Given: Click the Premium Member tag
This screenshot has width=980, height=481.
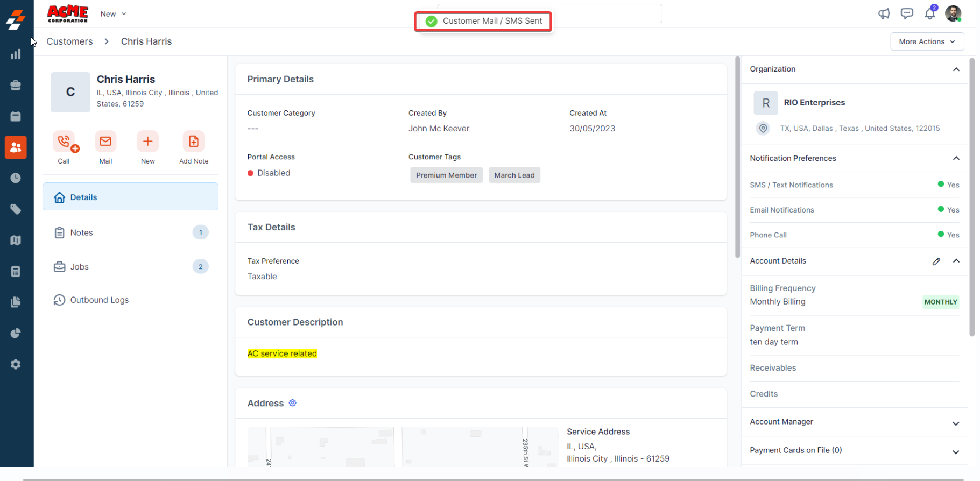Looking at the screenshot, I should pyautogui.click(x=446, y=175).
